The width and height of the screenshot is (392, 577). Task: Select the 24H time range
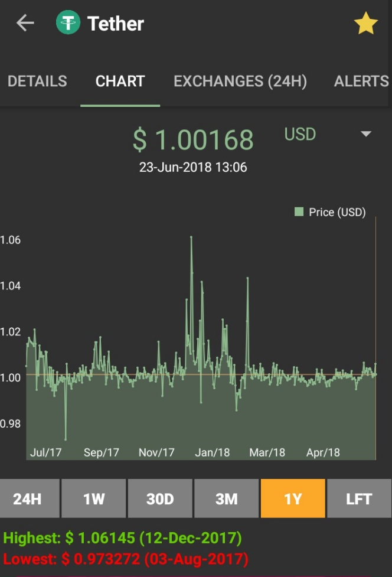[28, 499]
